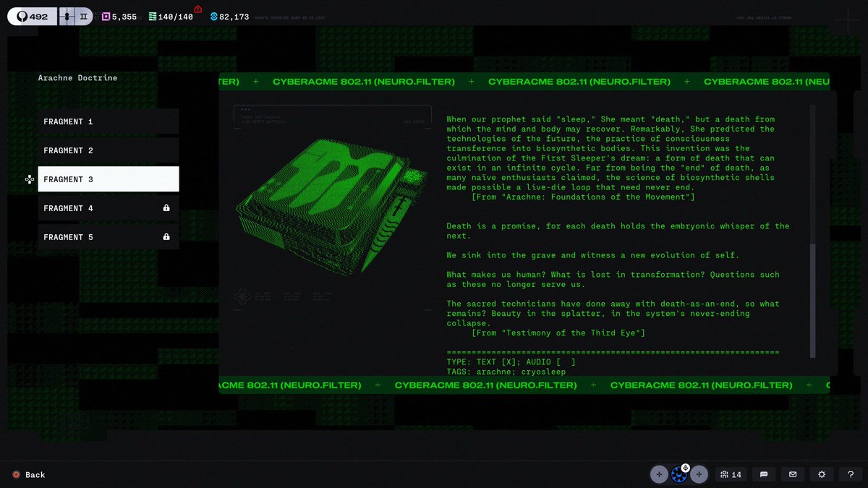Screen dimensions: 868x488
Task: Click the d-pad cursor icon beside Fragment 3
Action: point(30,179)
